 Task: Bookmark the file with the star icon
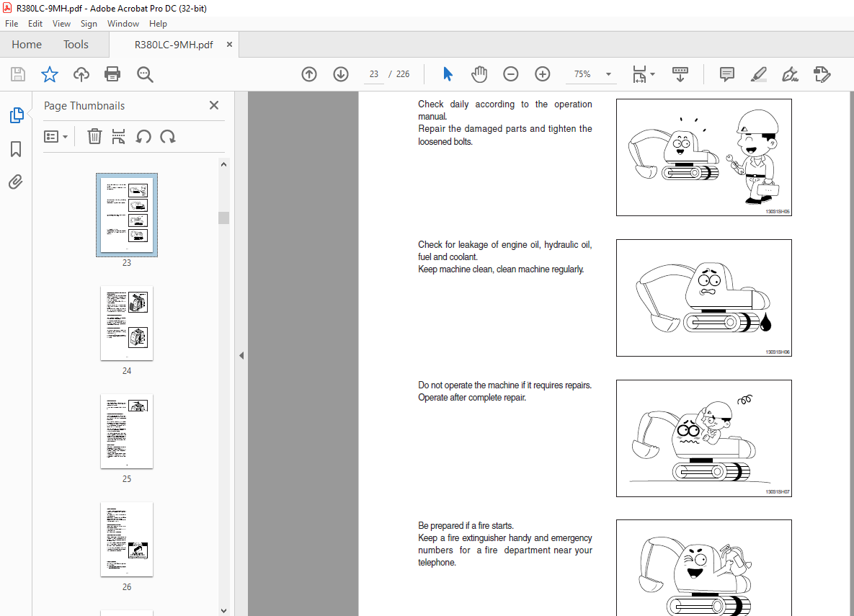click(x=49, y=74)
